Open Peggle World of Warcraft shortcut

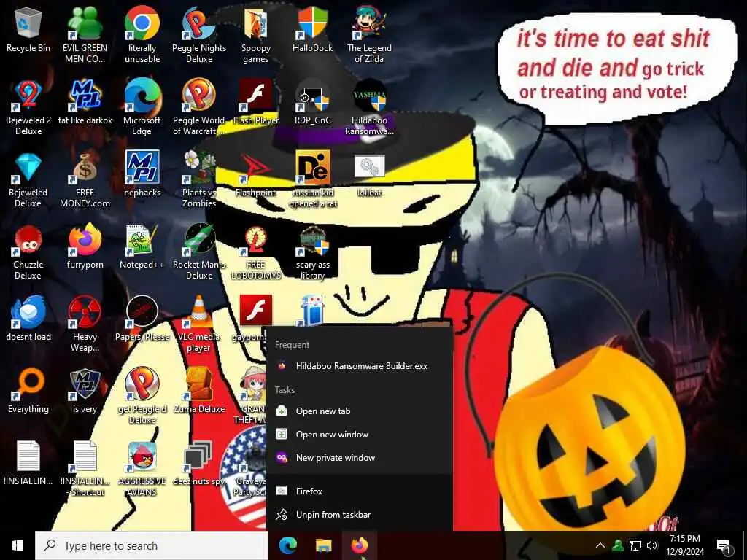point(199,106)
